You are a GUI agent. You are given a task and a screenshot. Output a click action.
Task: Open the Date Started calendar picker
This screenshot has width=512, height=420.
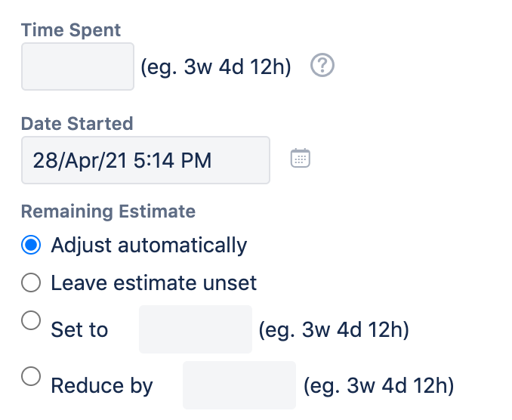(x=301, y=159)
